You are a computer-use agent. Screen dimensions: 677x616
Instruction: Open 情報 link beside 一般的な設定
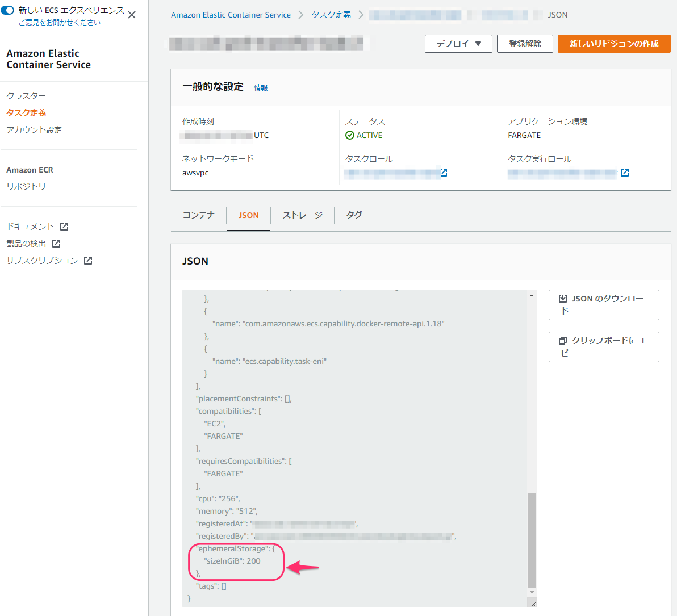[260, 87]
